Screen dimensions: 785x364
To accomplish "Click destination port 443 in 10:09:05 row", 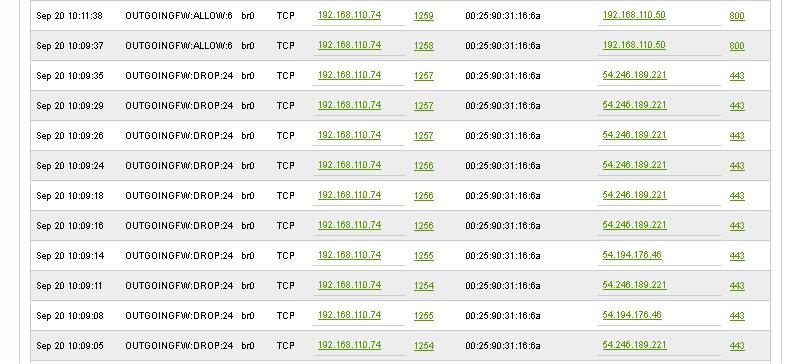I will tap(737, 346).
